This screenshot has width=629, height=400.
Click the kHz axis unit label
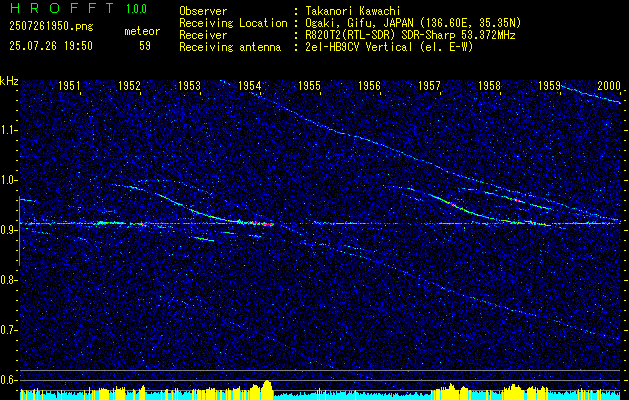pyautogui.click(x=9, y=81)
